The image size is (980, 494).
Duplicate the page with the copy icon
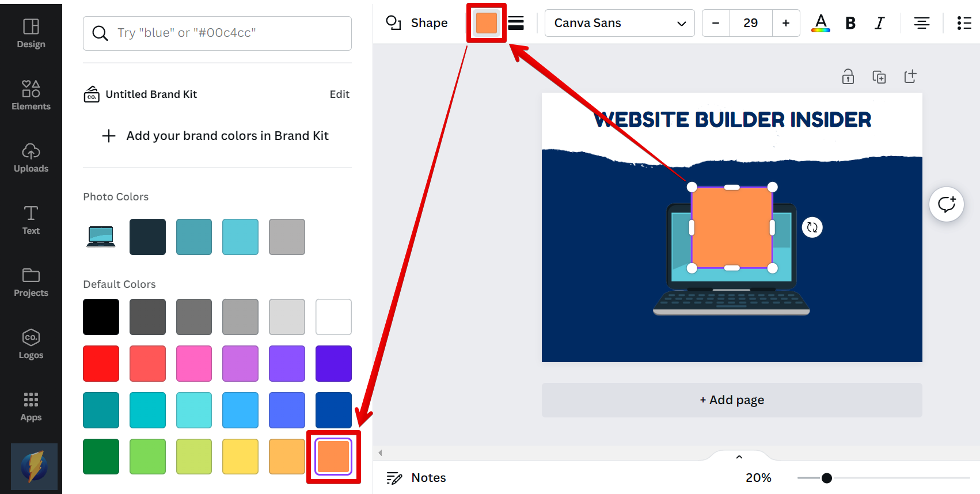tap(879, 77)
